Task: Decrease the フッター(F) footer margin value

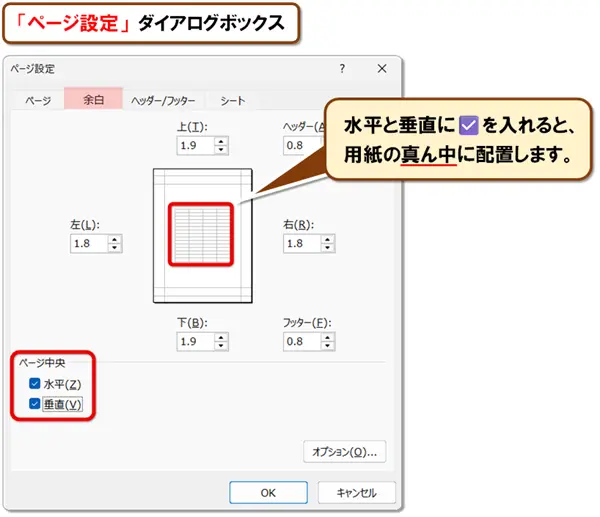Action: coord(328,346)
